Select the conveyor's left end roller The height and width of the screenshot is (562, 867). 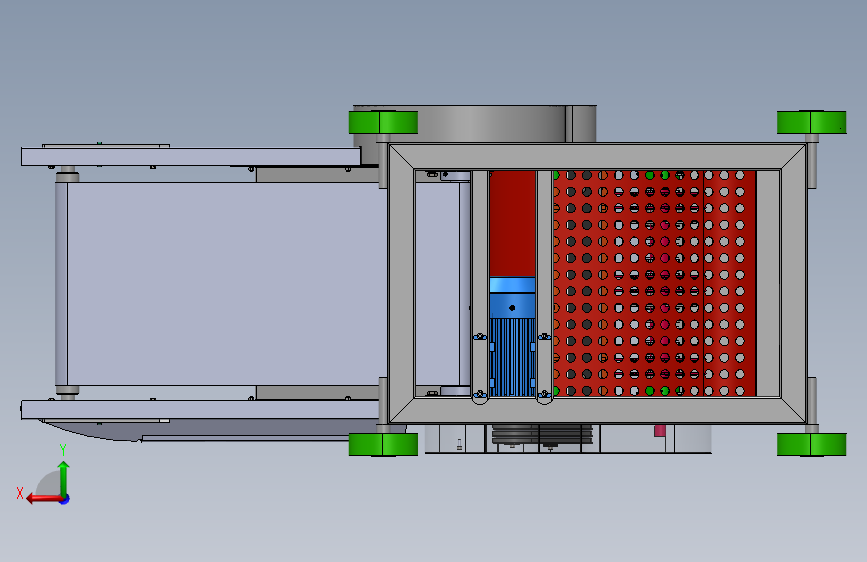(61, 283)
